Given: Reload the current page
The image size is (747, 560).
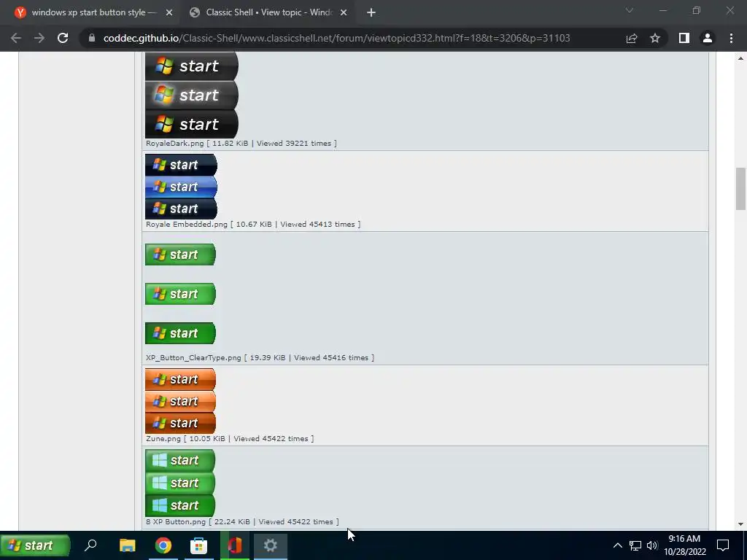Looking at the screenshot, I should (63, 38).
